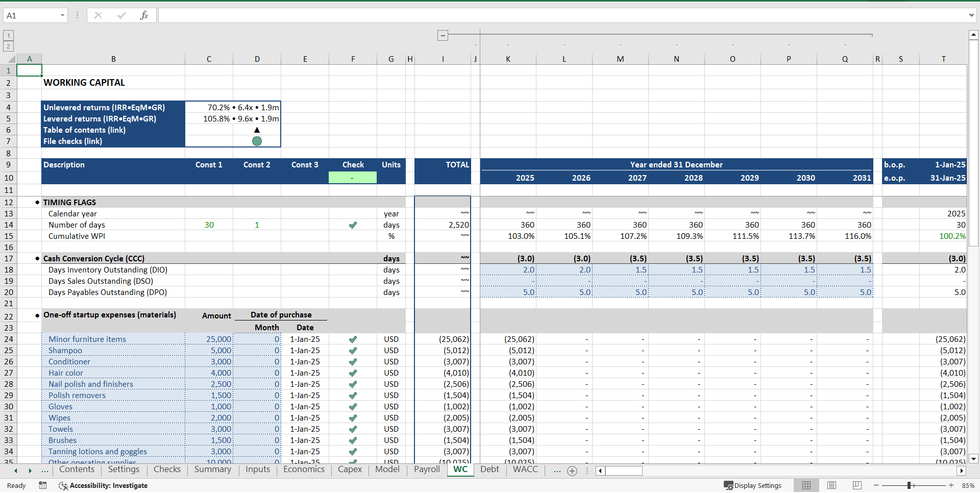Select column C header
Viewport: 980px width, 493px height.
click(209, 59)
